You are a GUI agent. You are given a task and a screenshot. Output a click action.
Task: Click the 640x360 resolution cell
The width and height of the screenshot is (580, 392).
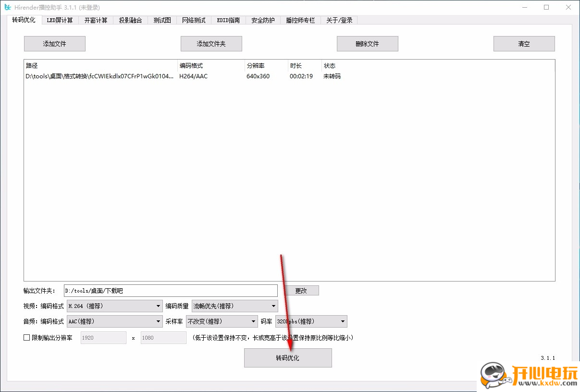point(258,76)
